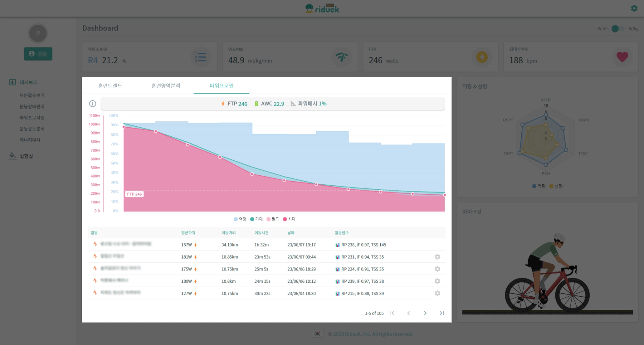Open gear settings for the 181W activity
The width and height of the screenshot is (644, 345).
[437, 257]
